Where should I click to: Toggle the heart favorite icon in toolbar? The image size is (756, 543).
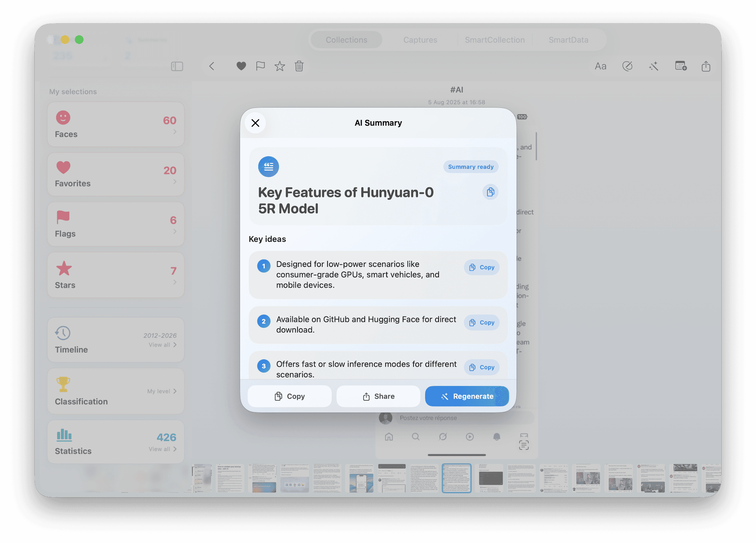click(241, 66)
